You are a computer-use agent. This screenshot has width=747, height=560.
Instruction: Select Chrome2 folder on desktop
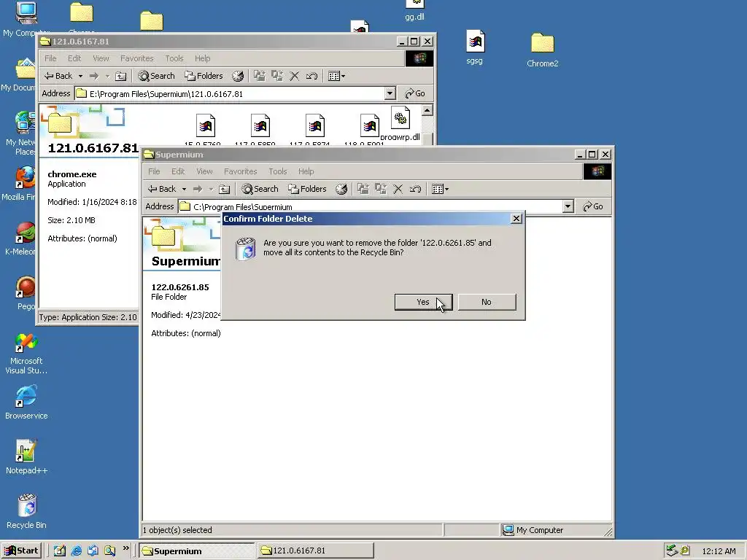[542, 50]
